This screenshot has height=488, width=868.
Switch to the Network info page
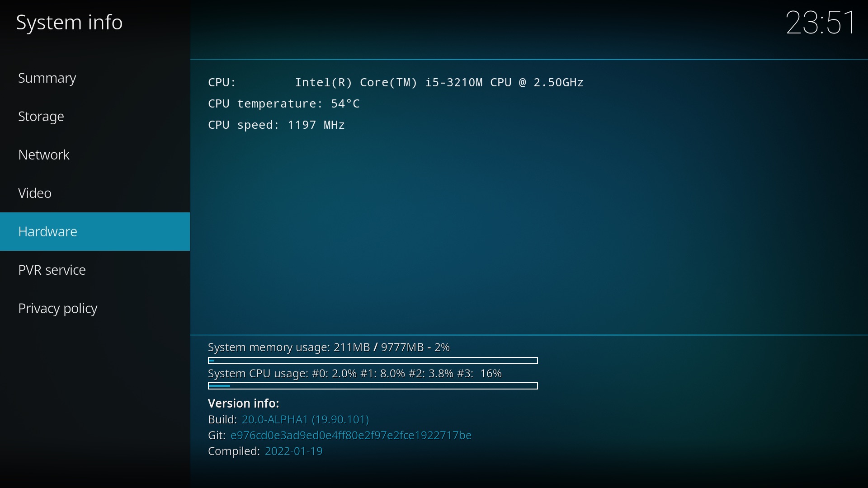tap(44, 155)
